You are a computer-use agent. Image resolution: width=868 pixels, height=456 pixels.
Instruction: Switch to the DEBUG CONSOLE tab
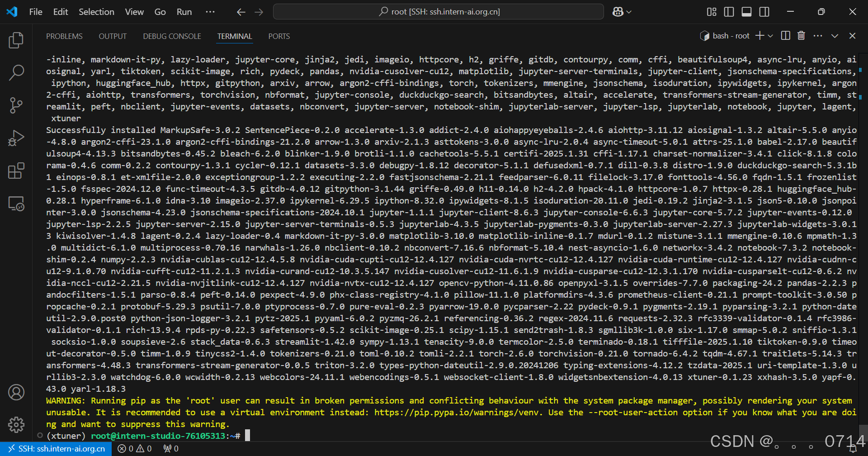pyautogui.click(x=172, y=36)
